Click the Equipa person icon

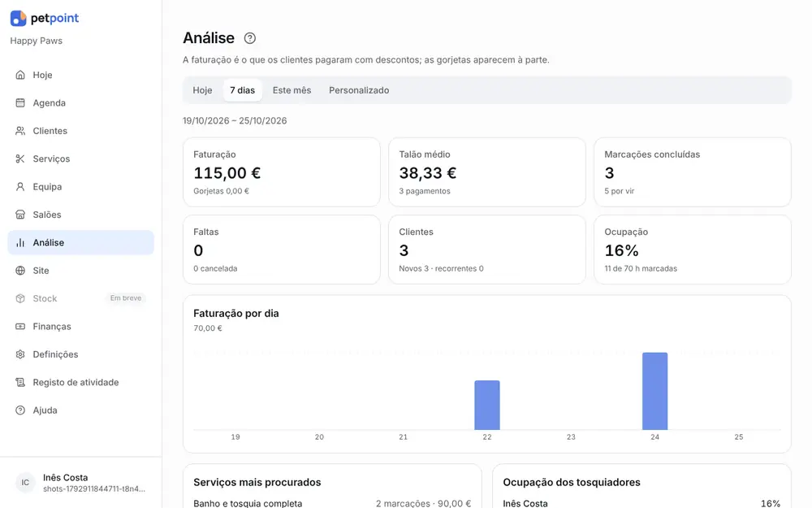pyautogui.click(x=20, y=187)
